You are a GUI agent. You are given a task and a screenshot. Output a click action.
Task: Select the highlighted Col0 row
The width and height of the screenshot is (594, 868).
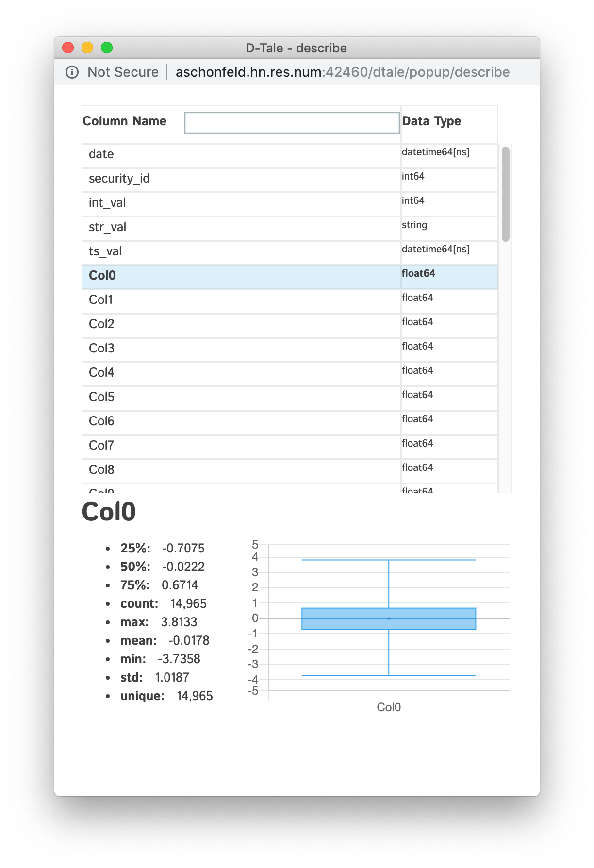pyautogui.click(x=241, y=276)
